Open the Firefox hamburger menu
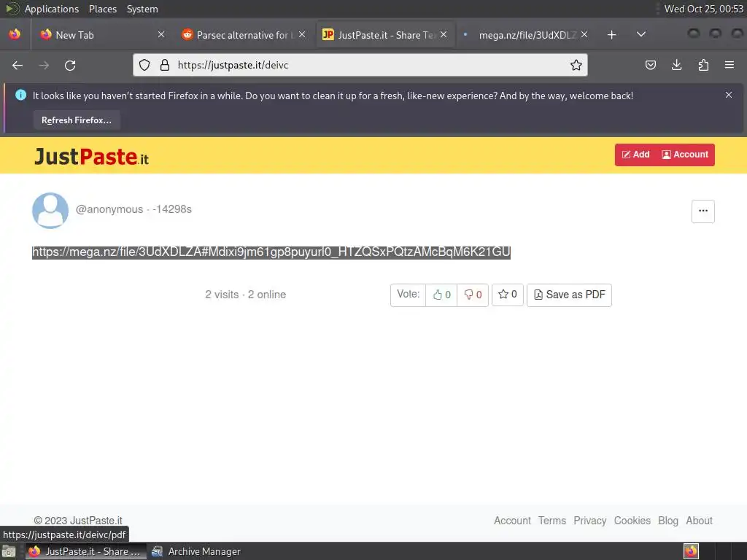 click(729, 65)
